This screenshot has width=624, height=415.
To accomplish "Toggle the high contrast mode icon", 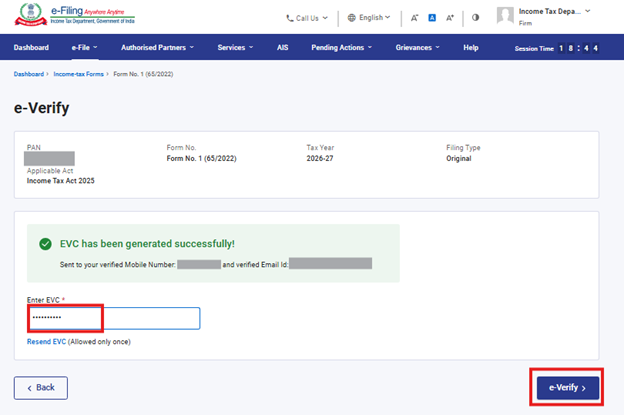I will pos(475,18).
